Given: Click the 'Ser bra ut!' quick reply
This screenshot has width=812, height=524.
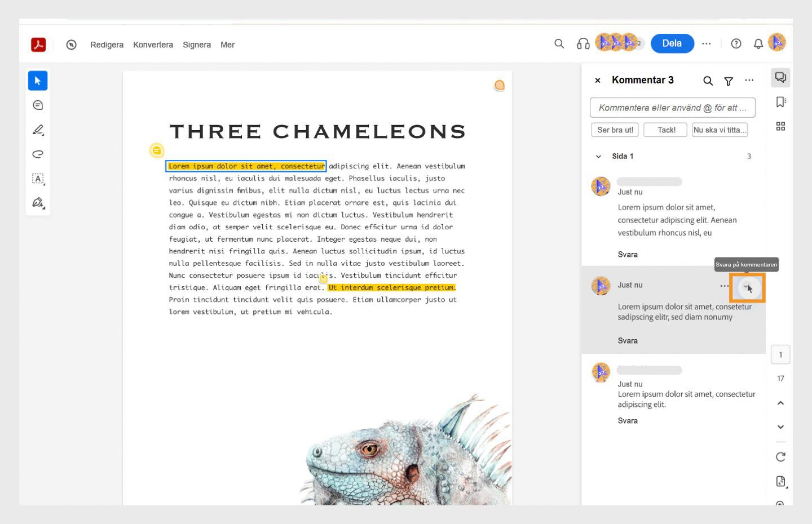Looking at the screenshot, I should (615, 130).
